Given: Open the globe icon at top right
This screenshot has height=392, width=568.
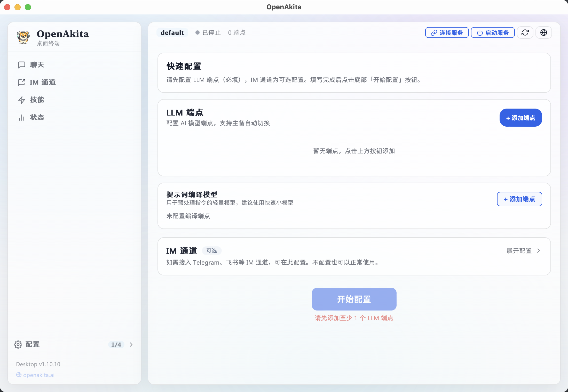Looking at the screenshot, I should point(543,32).
